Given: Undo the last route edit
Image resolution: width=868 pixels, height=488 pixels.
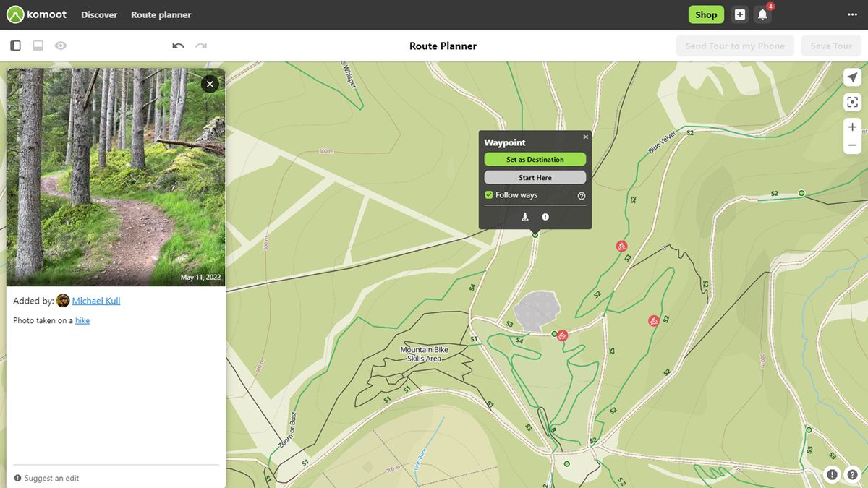Looking at the screenshot, I should (x=178, y=45).
